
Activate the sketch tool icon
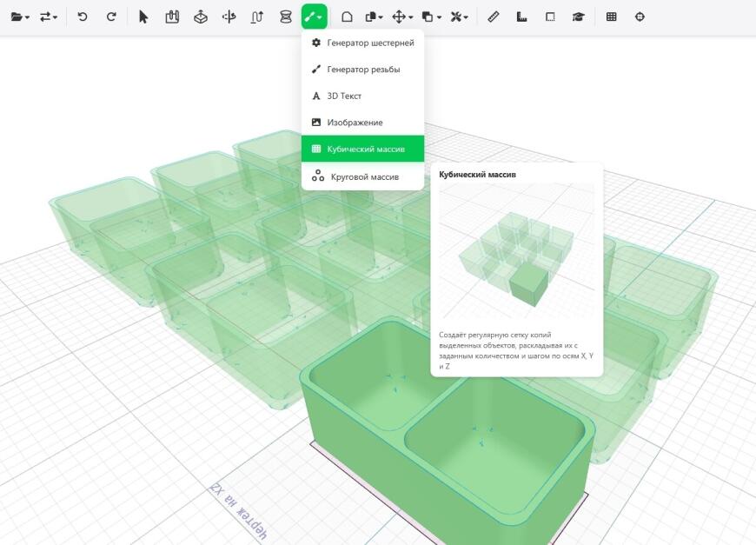(x=172, y=17)
